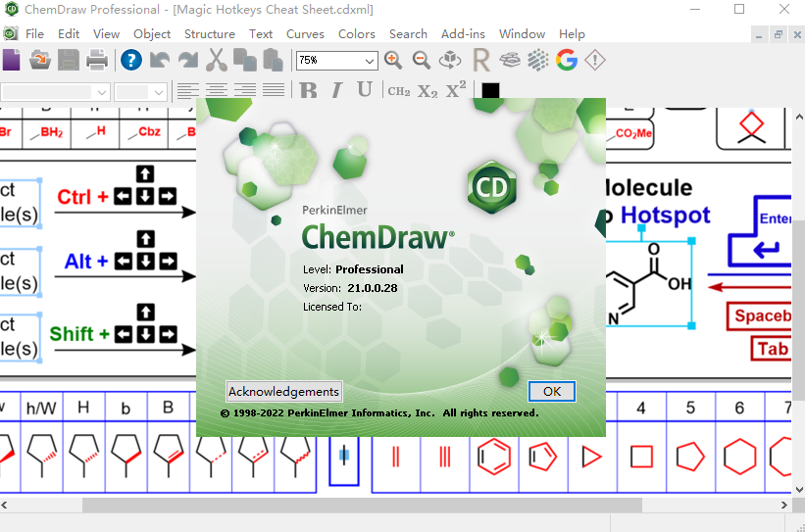Click the Paste clipboard icon

pyautogui.click(x=274, y=60)
